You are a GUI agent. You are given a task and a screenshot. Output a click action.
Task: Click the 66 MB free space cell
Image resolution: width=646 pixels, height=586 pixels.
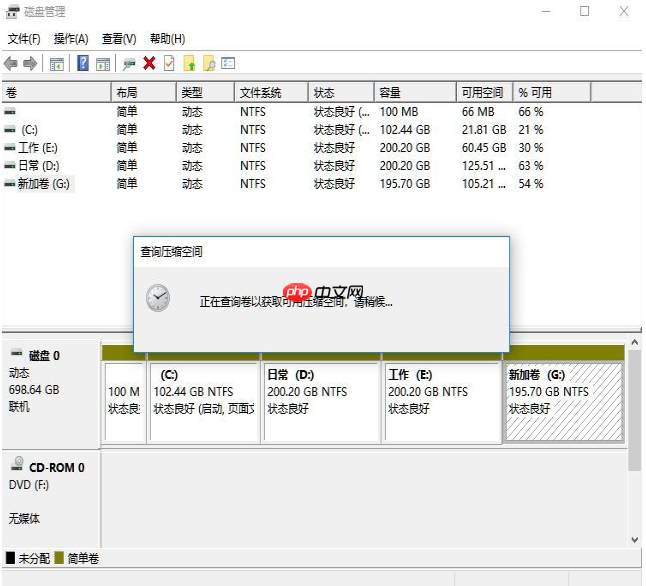click(478, 112)
